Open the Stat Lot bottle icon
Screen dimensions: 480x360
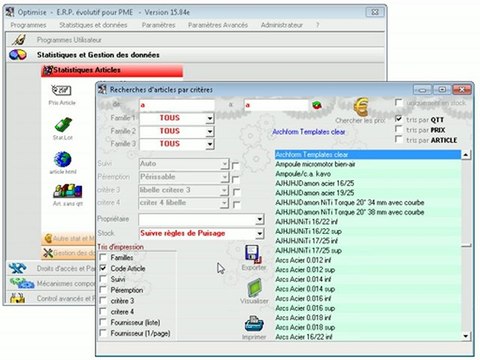(x=63, y=125)
